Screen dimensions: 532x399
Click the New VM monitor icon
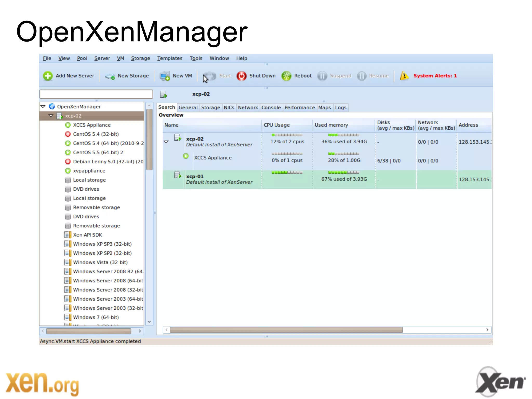pos(165,76)
